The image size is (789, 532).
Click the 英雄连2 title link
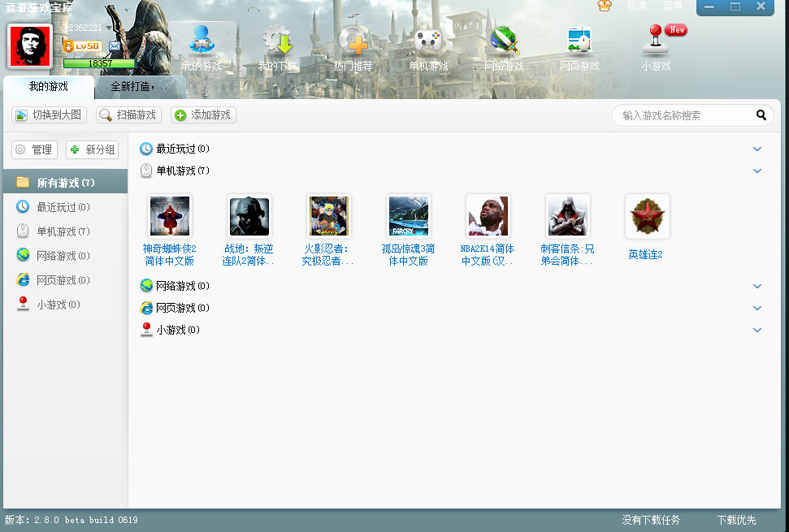(x=646, y=254)
